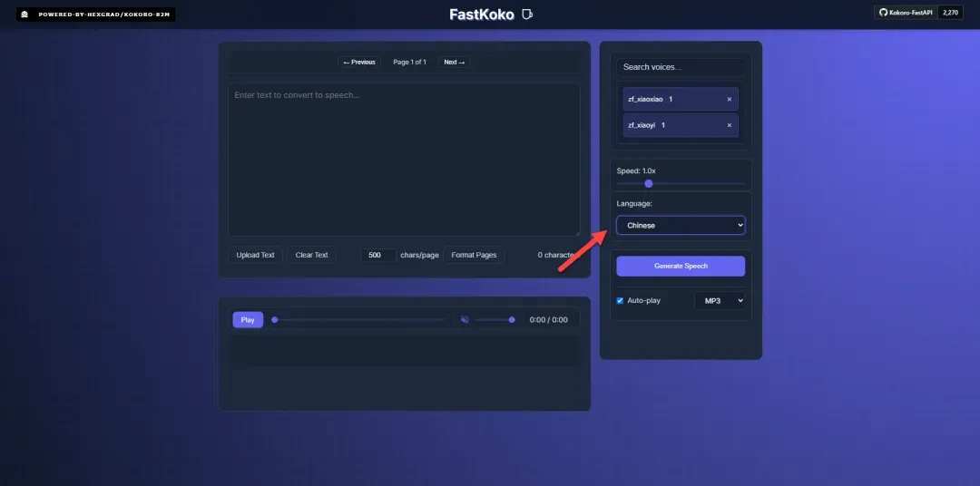The image size is (980, 486).
Task: Select the zf_xiaoxiao voice chip
Action: pyautogui.click(x=681, y=100)
